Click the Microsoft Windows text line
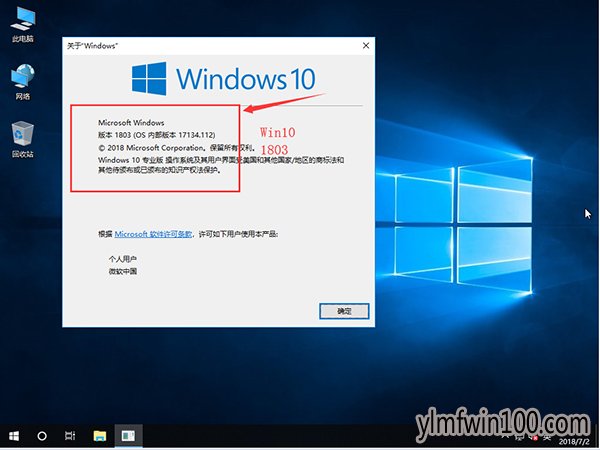 tap(131, 122)
